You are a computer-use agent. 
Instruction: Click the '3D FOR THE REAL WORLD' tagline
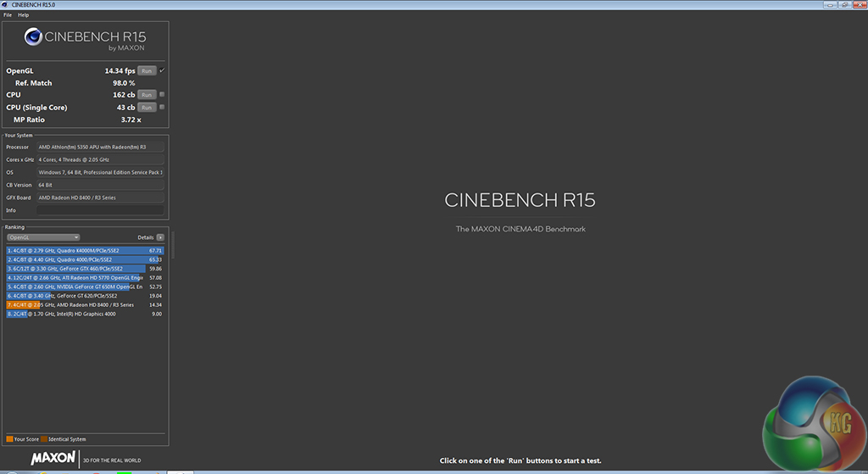click(112, 460)
